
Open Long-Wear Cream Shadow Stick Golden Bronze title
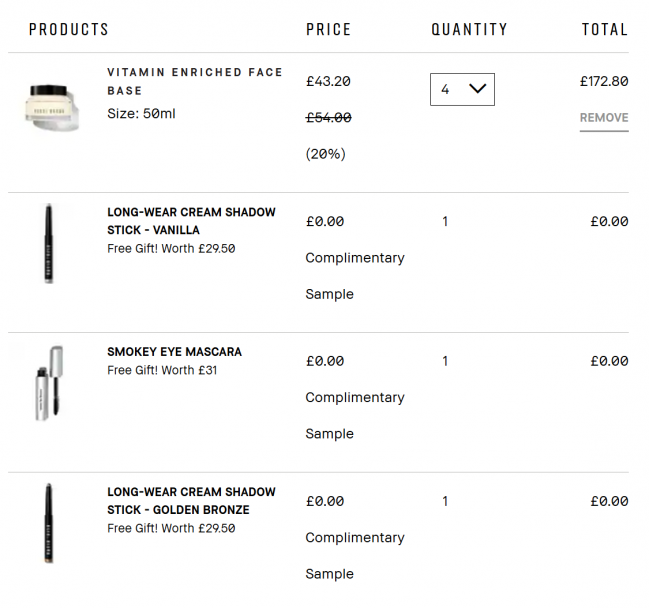pyautogui.click(x=191, y=501)
